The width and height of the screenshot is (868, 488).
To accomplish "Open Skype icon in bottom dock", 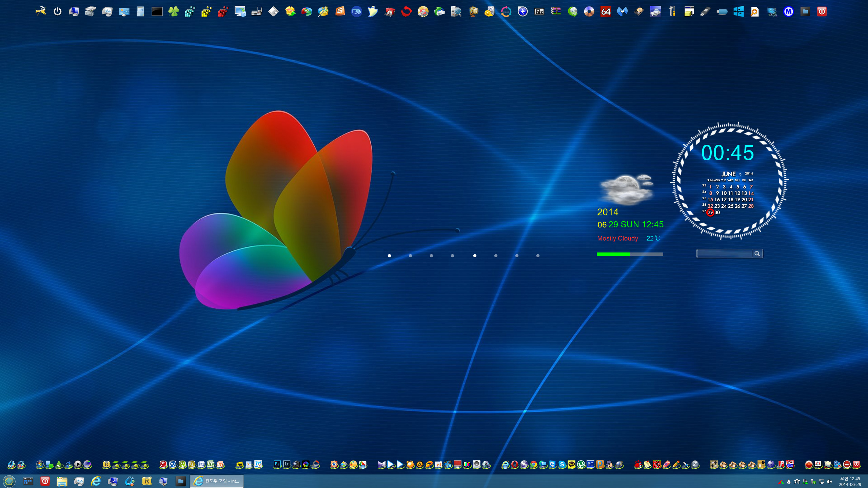I will coord(562,464).
